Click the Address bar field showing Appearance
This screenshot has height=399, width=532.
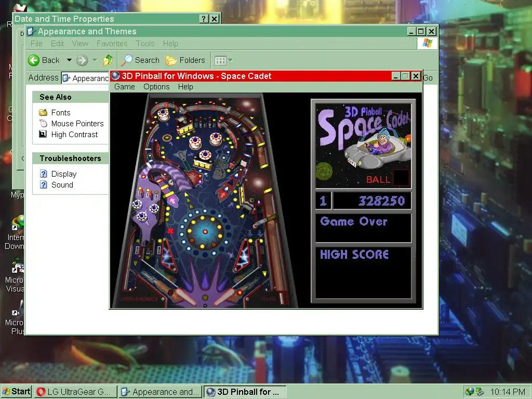tap(86, 78)
